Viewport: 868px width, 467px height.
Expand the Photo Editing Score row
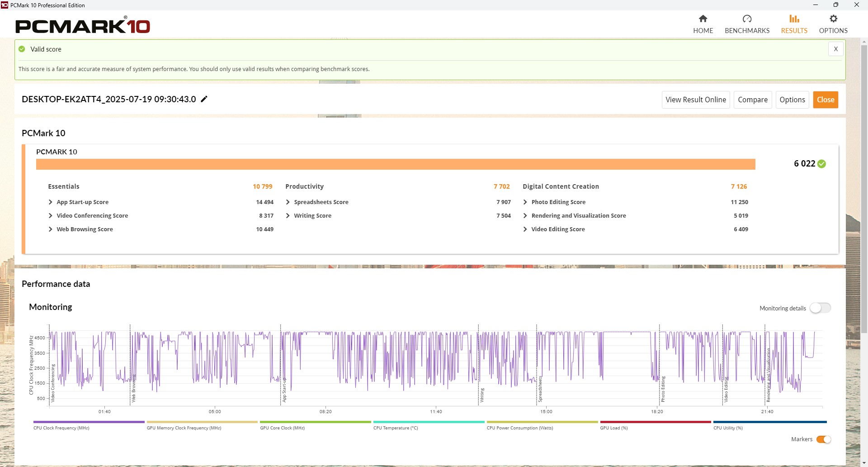click(x=525, y=202)
